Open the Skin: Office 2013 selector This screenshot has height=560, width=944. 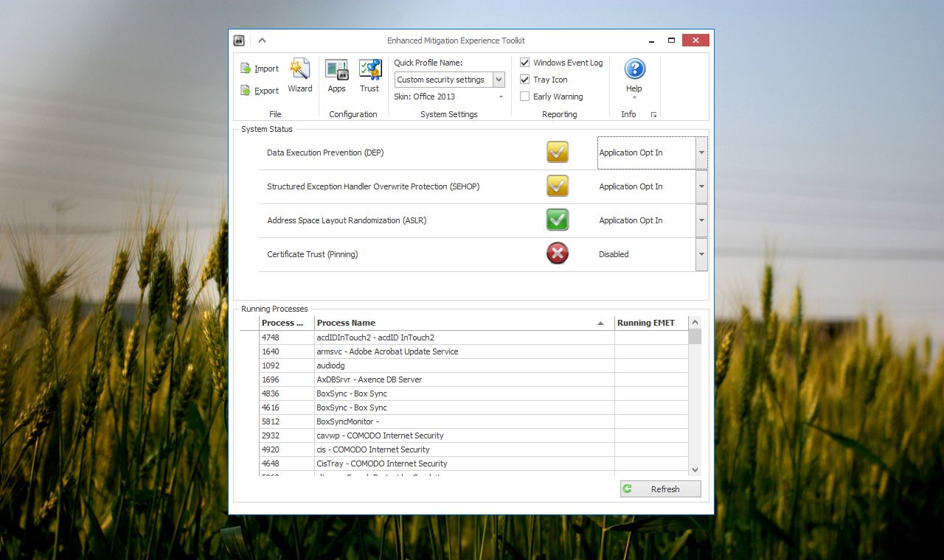[x=501, y=97]
